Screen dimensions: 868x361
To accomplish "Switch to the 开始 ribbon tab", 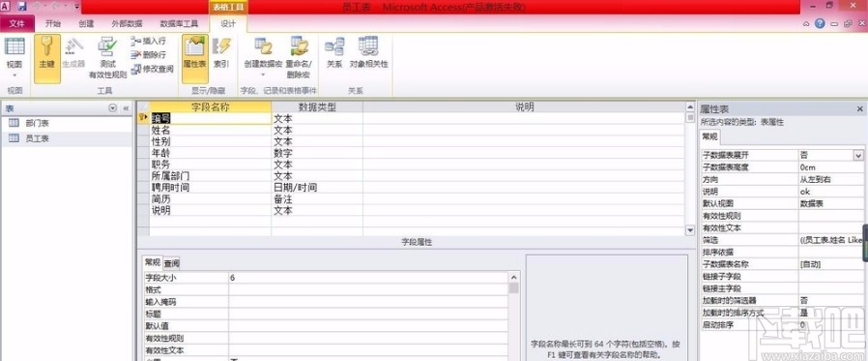I will pyautogui.click(x=53, y=24).
